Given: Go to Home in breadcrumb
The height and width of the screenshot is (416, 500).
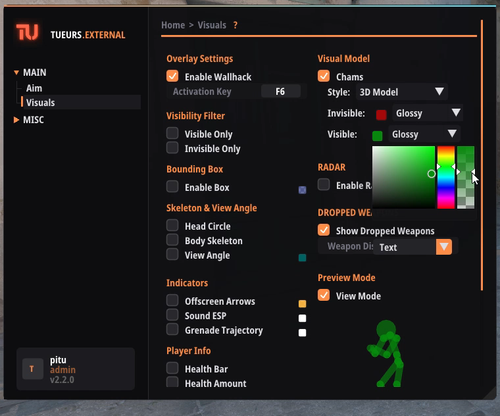Looking at the screenshot, I should [x=173, y=25].
